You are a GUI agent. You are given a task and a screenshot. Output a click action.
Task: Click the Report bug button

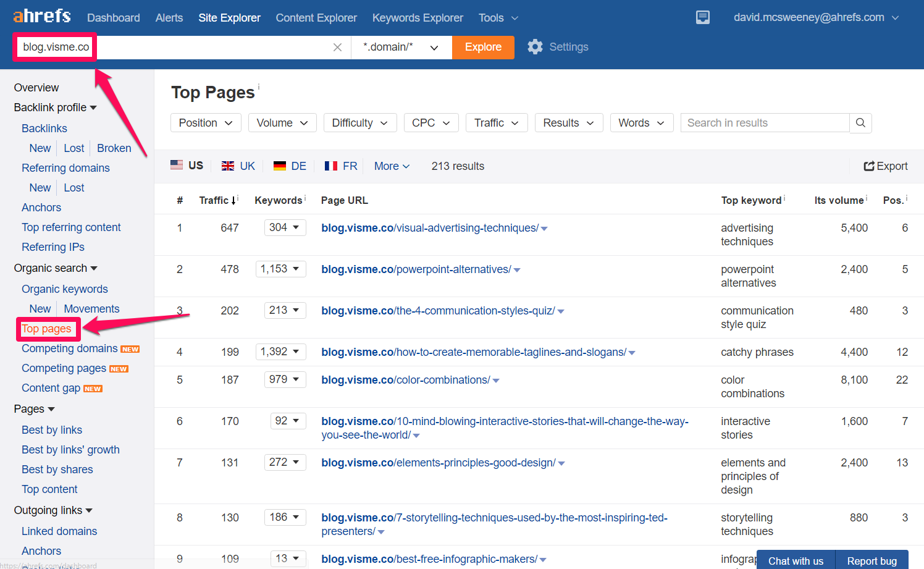point(871,560)
